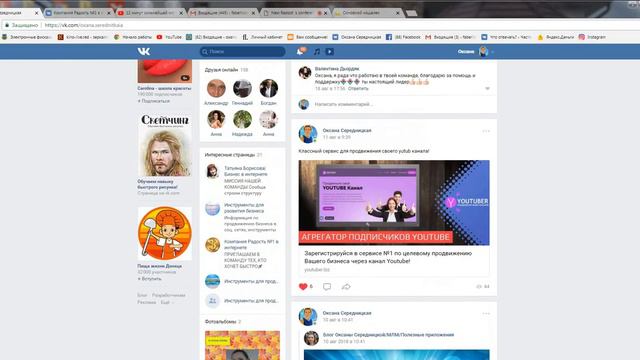Open the Яндекс.Деньги bookmark

tap(556, 37)
